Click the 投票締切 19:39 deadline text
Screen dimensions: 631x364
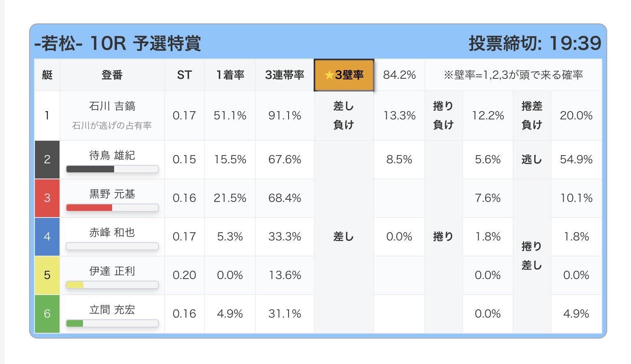coord(535,43)
